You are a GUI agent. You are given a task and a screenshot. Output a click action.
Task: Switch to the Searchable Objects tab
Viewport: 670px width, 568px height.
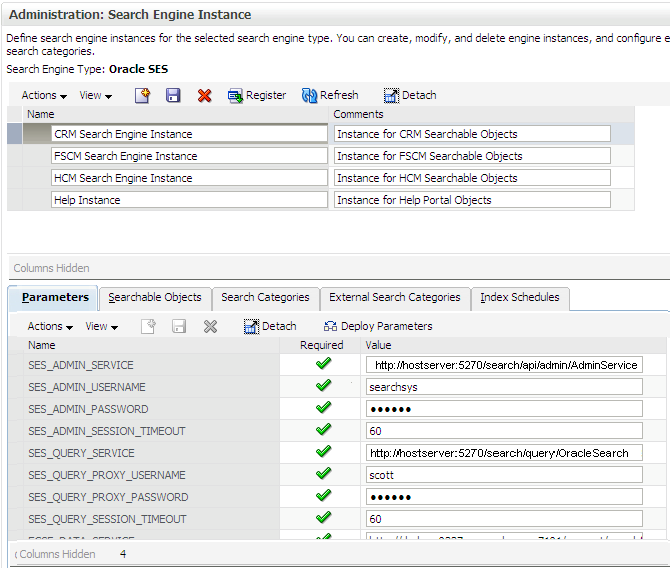pyautogui.click(x=155, y=297)
